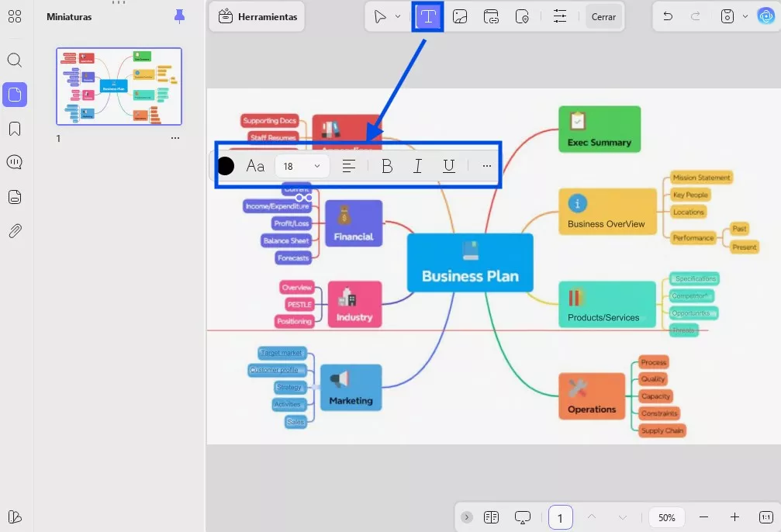Open the font size 18 dropdown
This screenshot has height=532, width=781.
[302, 166]
